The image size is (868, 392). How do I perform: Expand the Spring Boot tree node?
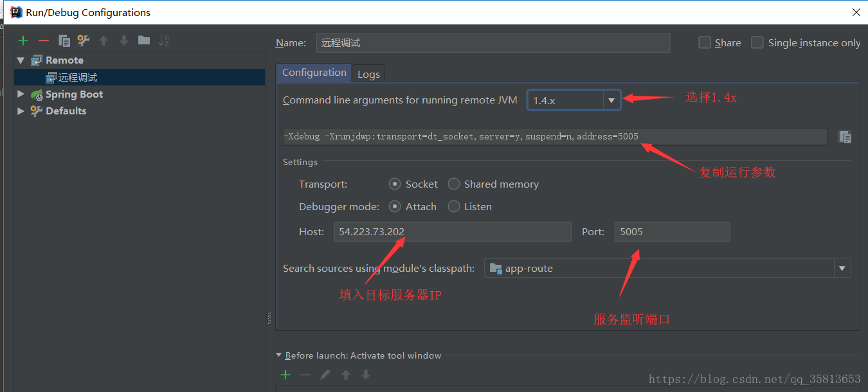tap(21, 94)
